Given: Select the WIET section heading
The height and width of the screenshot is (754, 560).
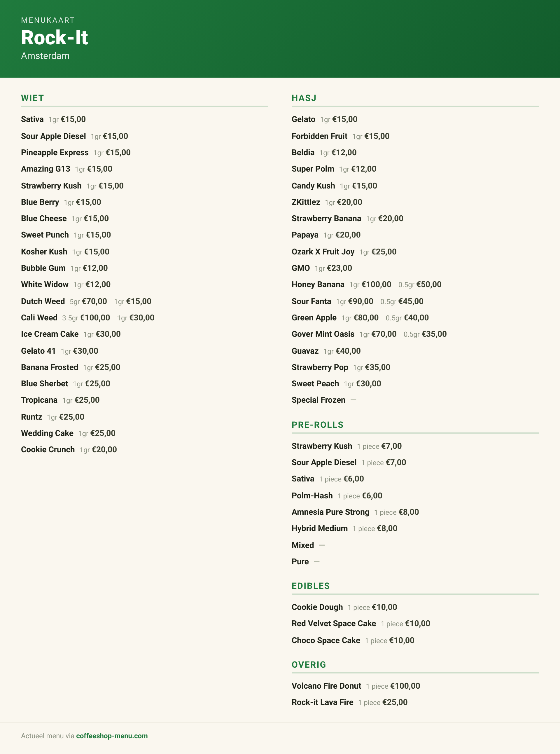Looking at the screenshot, I should [33, 98].
